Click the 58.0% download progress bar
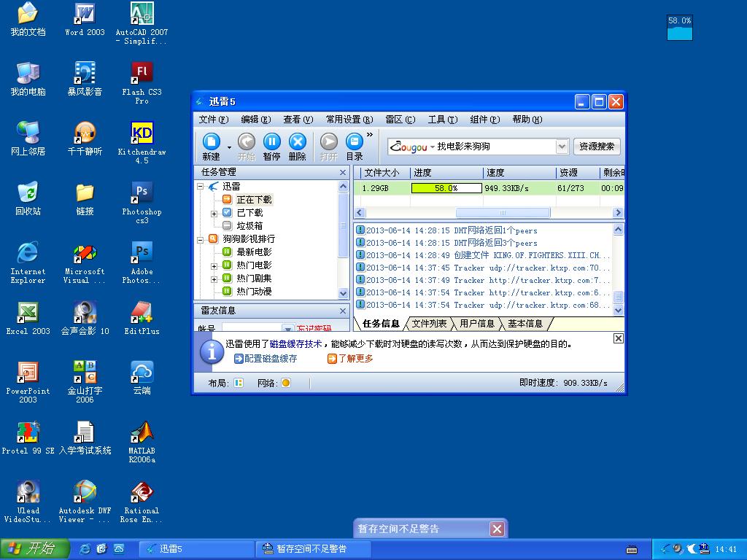Screen dimensions: 747x560 446,188
